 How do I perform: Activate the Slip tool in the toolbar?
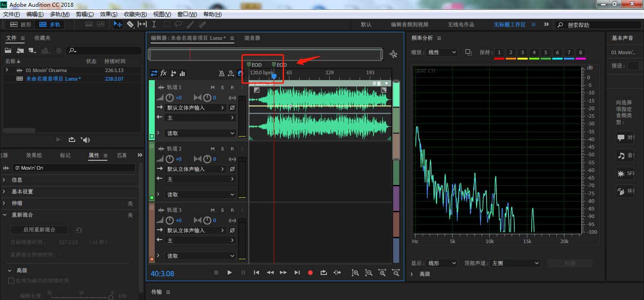(x=142, y=25)
